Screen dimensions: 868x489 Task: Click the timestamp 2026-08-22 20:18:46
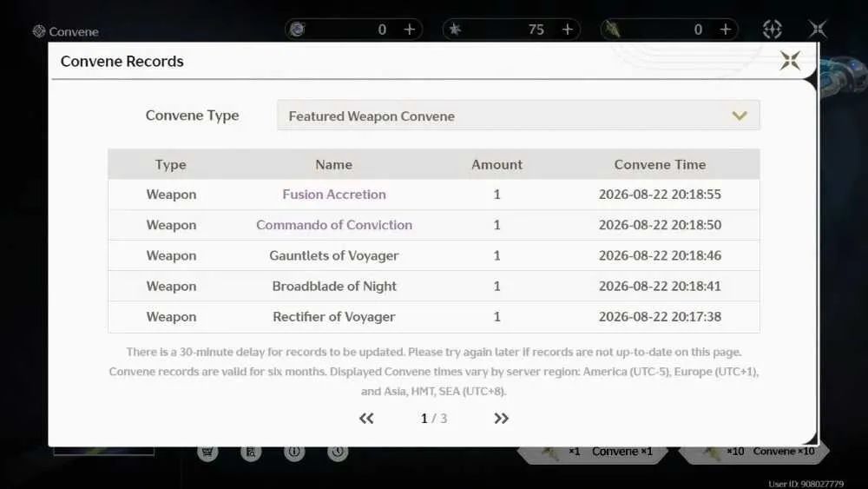tap(660, 256)
